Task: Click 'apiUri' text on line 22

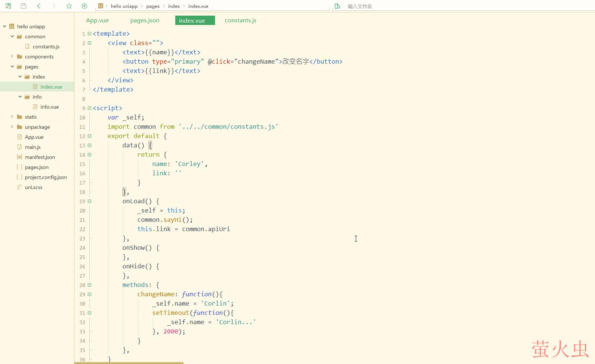Action: point(219,229)
